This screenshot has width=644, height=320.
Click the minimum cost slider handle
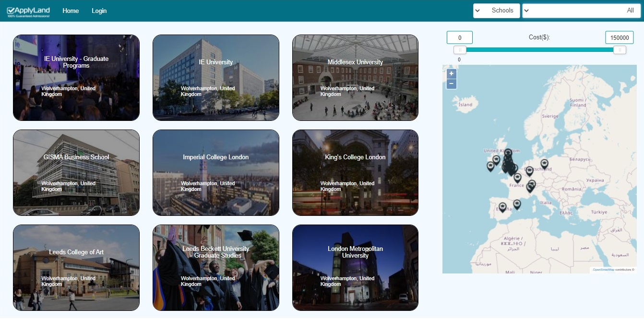460,49
